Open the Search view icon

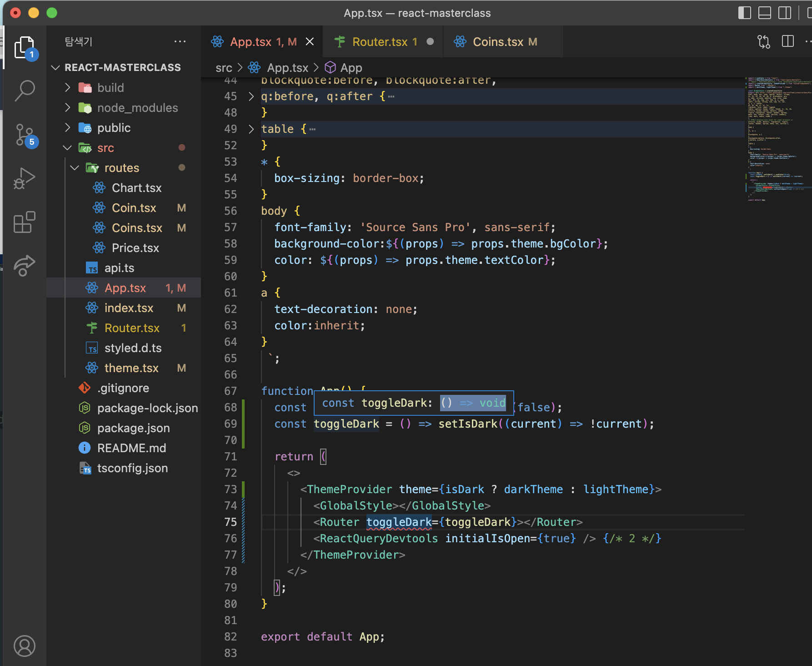click(x=25, y=91)
